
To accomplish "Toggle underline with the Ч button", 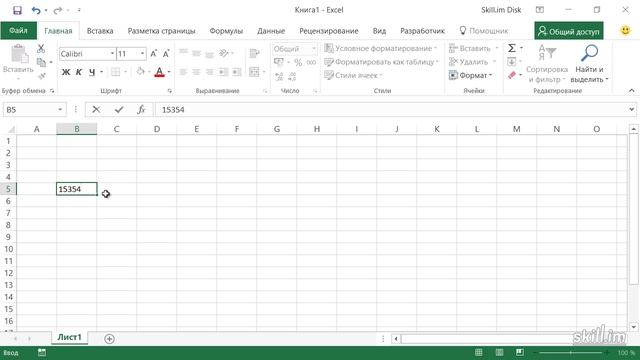I will 92,72.
